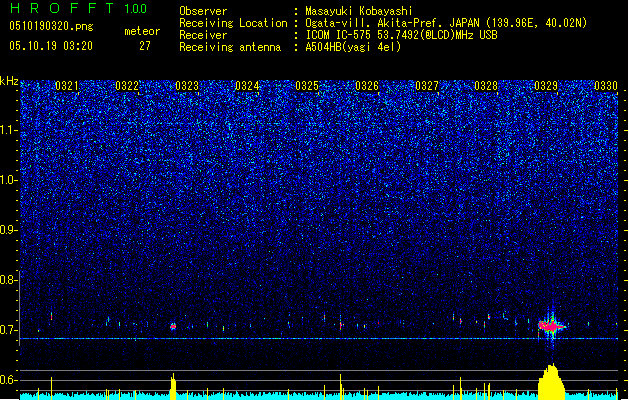Click the 0.7 kHz axis label

coord(8,330)
